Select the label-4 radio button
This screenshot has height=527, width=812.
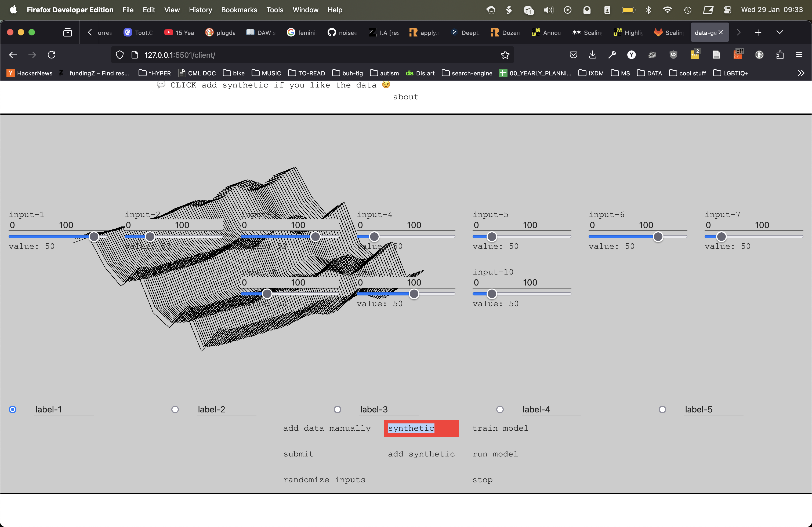click(x=500, y=409)
